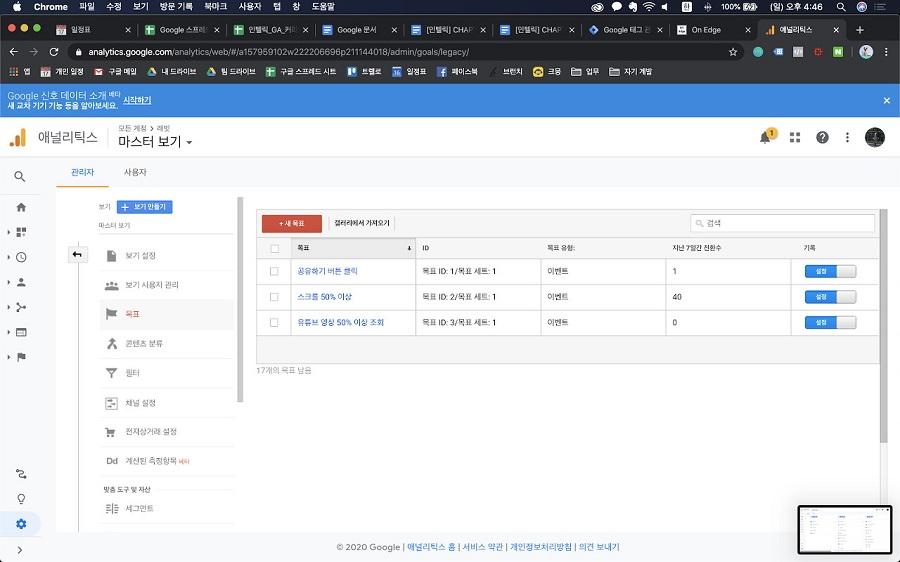Open the notifications bell icon

[765, 137]
